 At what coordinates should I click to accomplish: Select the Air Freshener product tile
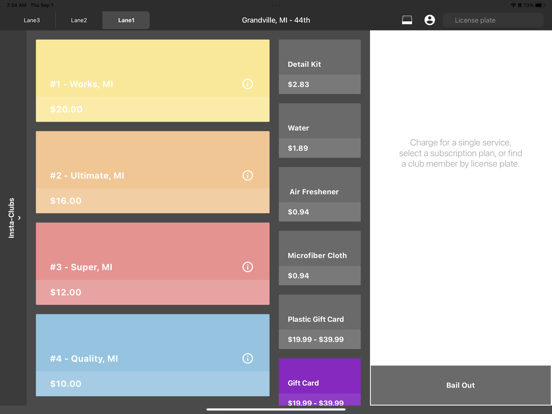point(320,194)
